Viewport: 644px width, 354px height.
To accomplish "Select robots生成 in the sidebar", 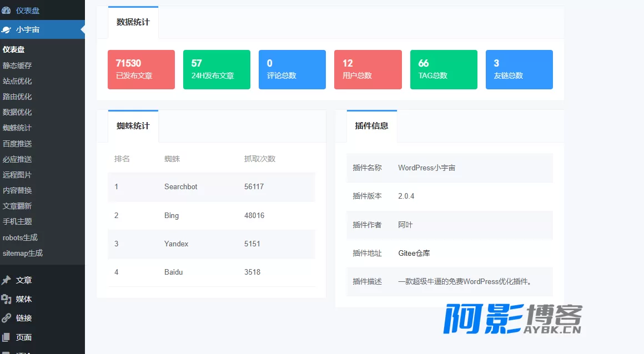I will (20, 237).
